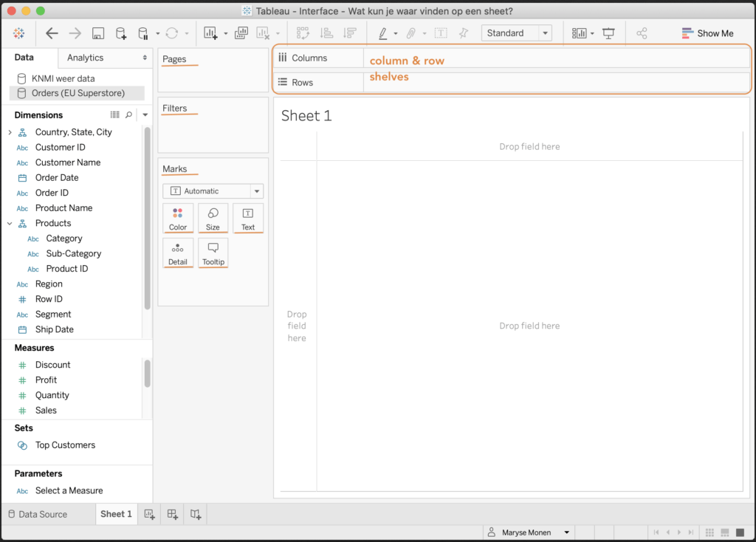Viewport: 756px width, 542px height.
Task: Toggle the Show Me panel
Action: tap(707, 33)
